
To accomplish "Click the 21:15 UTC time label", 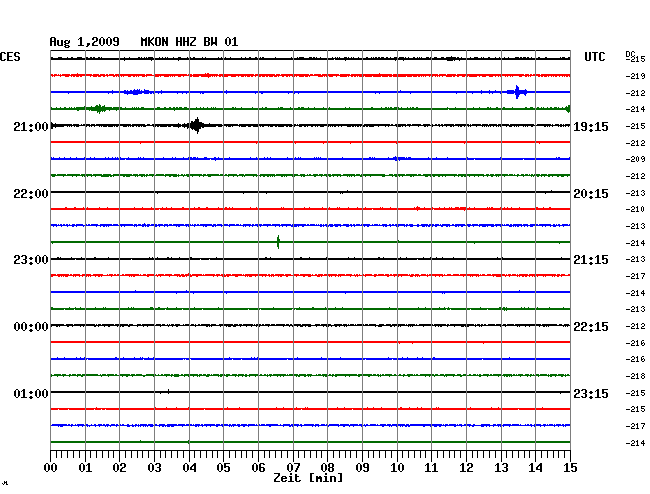I will tap(591, 260).
